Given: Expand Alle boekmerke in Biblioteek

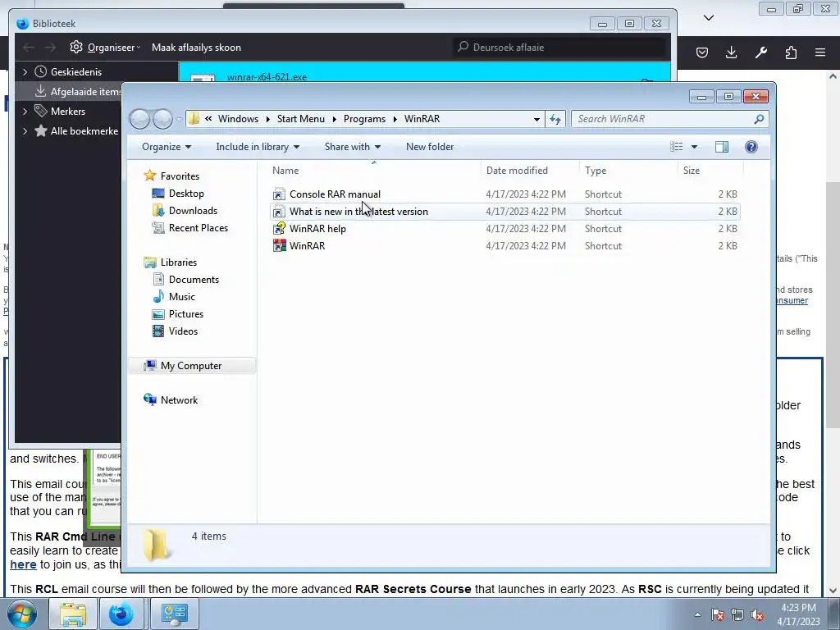Looking at the screenshot, I should pyautogui.click(x=25, y=130).
